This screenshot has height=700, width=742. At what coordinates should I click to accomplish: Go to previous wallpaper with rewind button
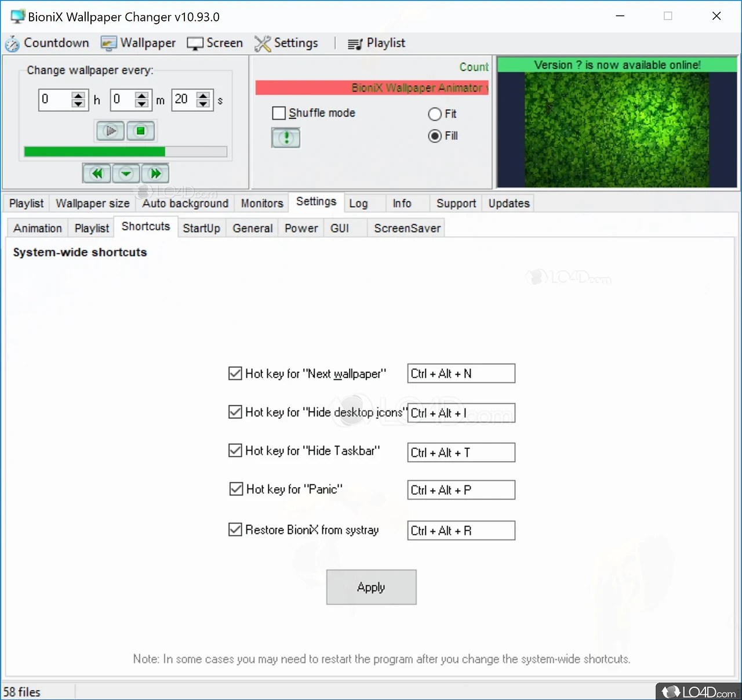pos(97,173)
